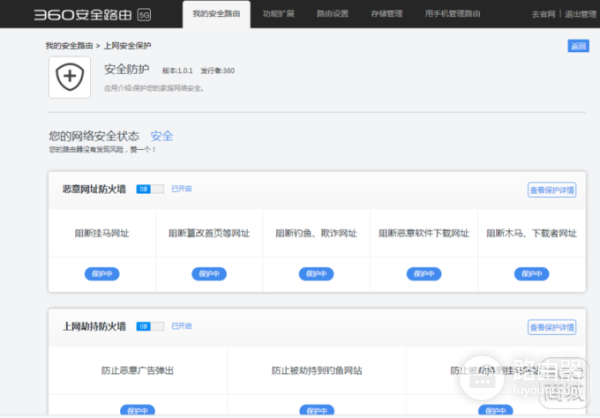Click 保护中 badge under 防止被劫持到钓鱼网站

coord(317,410)
